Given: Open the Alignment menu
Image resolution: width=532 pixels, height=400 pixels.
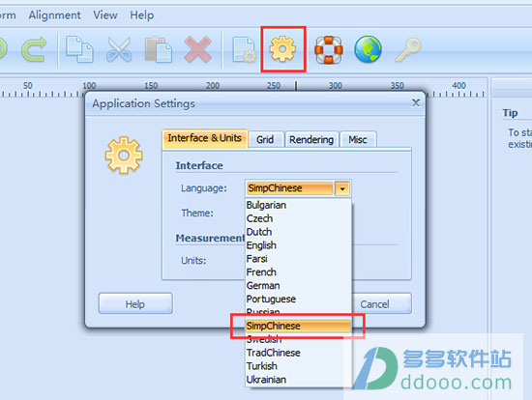Looking at the screenshot, I should [54, 14].
